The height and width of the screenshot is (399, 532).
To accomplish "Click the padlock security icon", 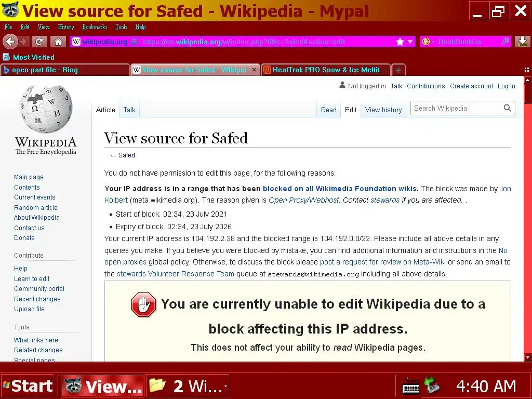I will (x=135, y=42).
